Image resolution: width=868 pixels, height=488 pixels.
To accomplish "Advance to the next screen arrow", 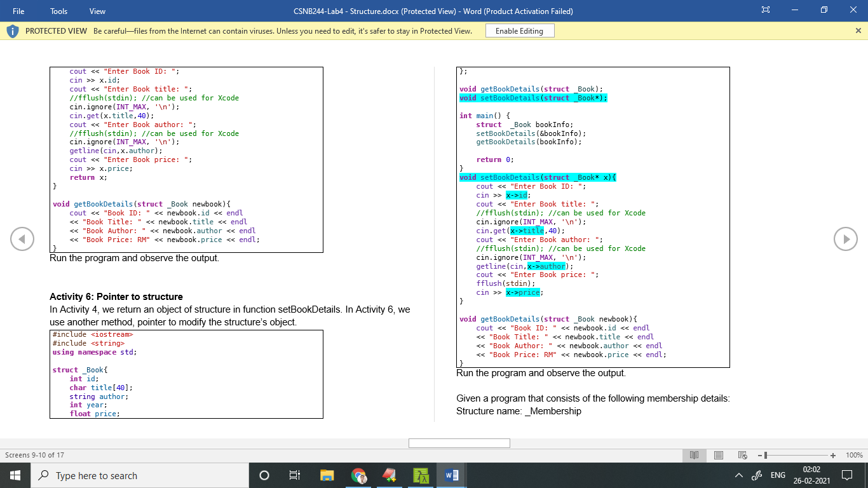I will pos(845,239).
